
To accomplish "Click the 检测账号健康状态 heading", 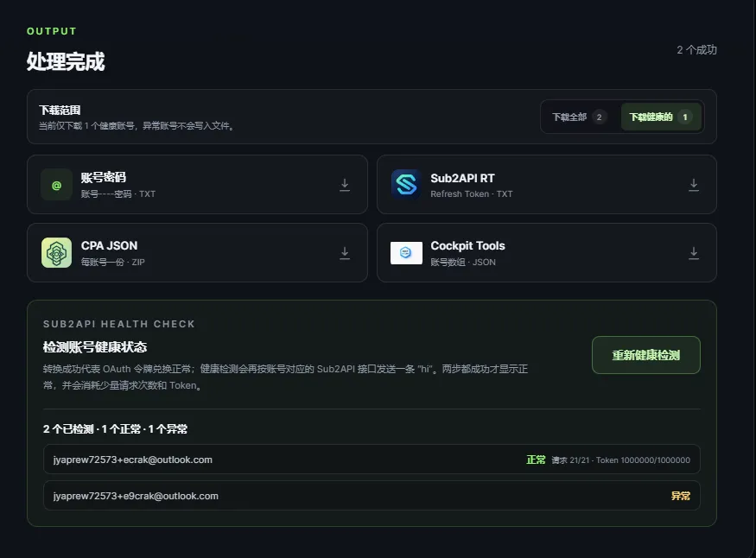I will [95, 347].
